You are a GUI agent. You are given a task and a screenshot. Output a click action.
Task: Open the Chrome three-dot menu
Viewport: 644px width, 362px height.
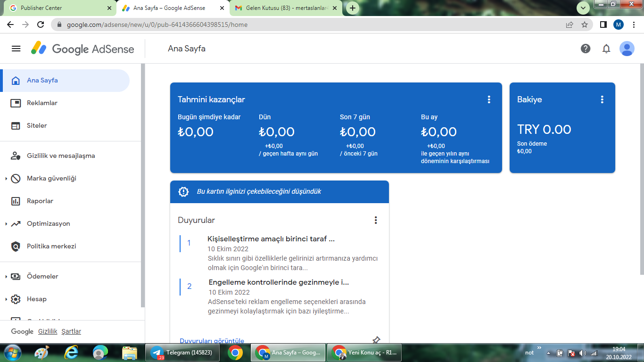[x=634, y=25]
